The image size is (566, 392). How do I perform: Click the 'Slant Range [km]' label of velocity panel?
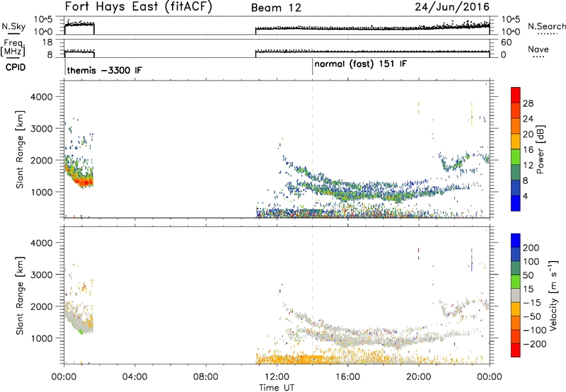pos(20,296)
